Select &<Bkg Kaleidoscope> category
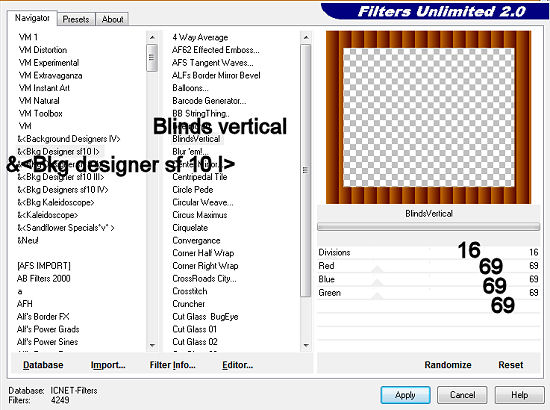Viewport: 550px width, 410px height. tap(56, 202)
